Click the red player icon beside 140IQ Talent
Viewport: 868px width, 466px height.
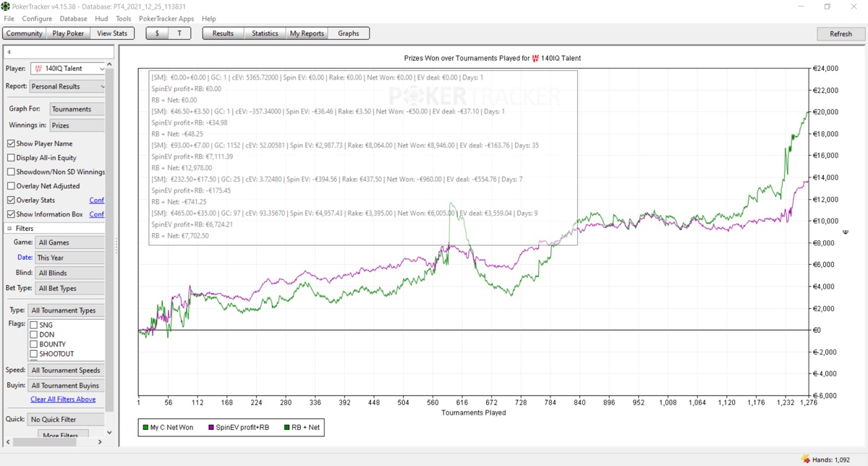click(x=38, y=69)
